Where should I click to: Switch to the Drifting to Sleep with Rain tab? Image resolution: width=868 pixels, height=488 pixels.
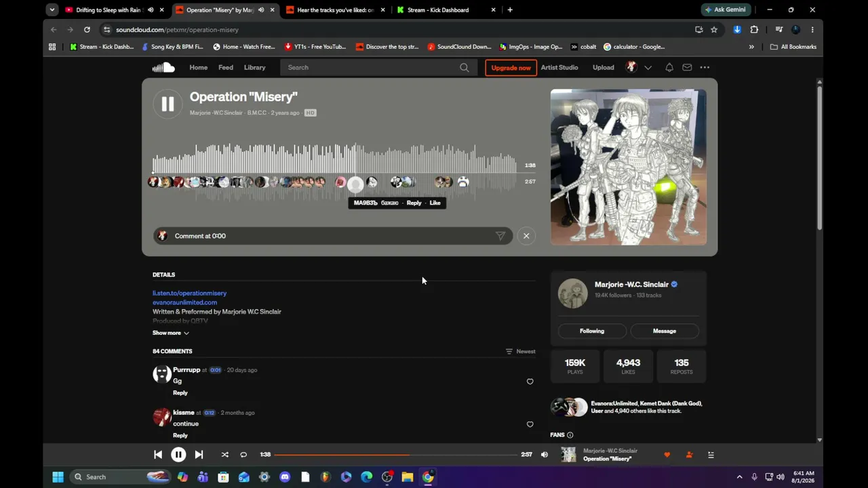click(115, 10)
